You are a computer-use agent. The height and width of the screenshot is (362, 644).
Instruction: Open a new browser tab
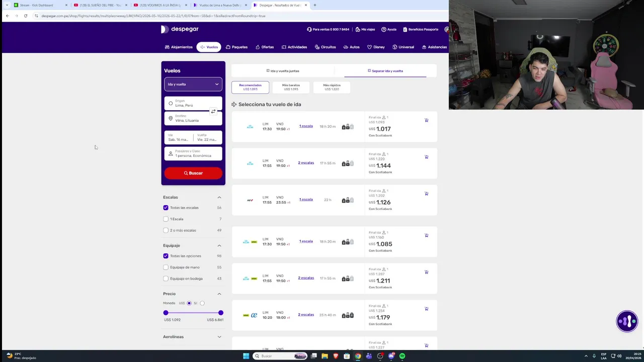point(315,5)
